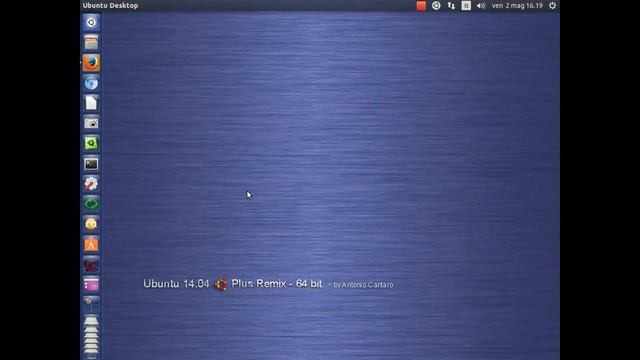Open the circular eye indicator in panel
This screenshot has width=640, height=360.
436,6
